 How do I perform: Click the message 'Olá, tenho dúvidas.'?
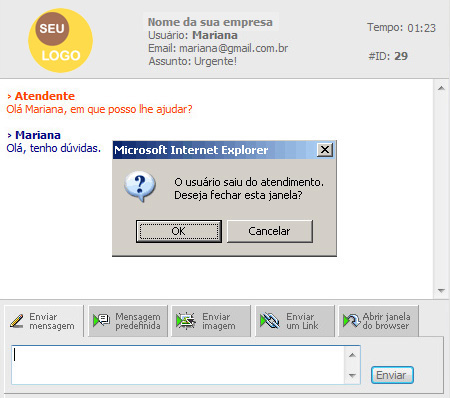[x=54, y=148]
